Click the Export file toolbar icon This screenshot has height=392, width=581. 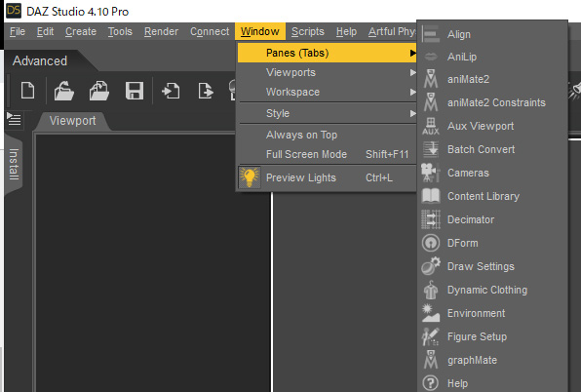tap(206, 91)
